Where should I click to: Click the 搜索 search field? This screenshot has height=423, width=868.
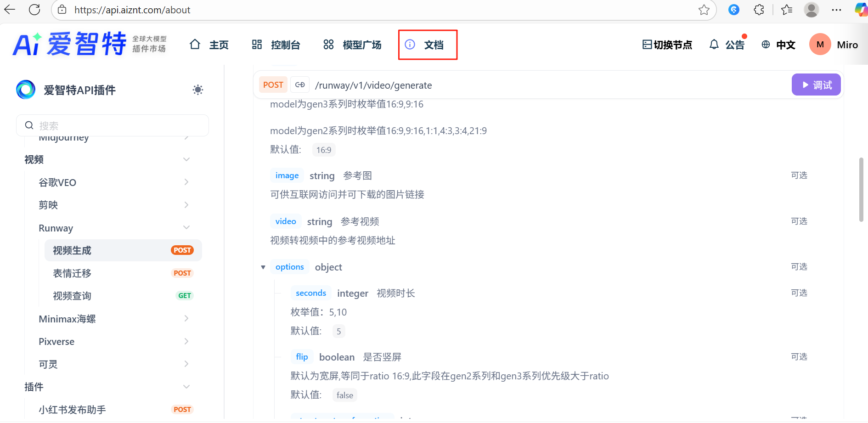113,125
